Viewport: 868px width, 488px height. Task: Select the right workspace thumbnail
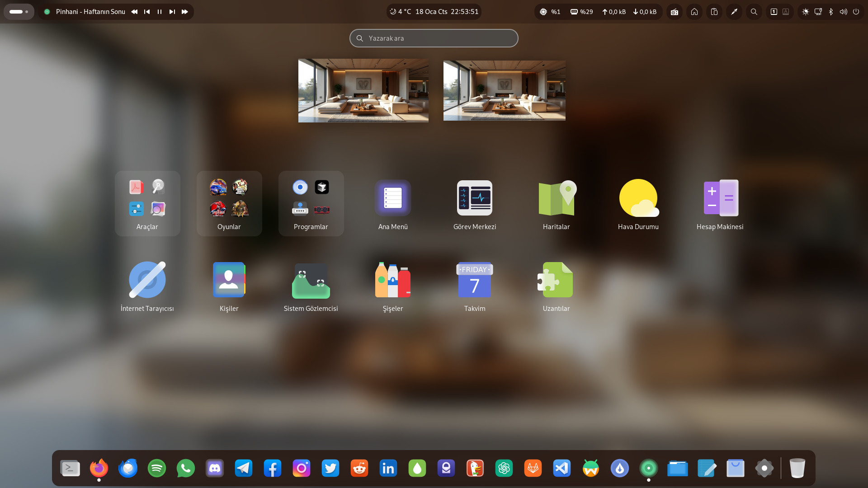coord(505,90)
